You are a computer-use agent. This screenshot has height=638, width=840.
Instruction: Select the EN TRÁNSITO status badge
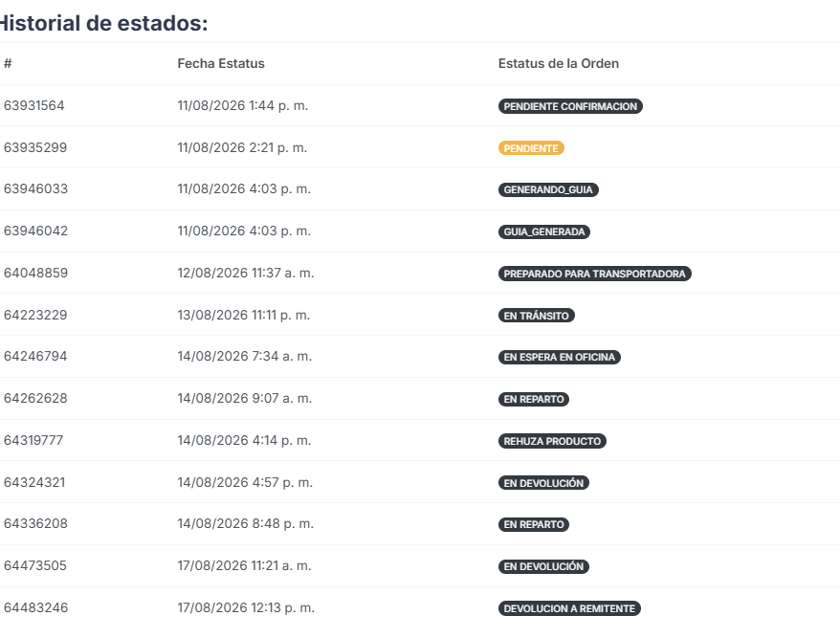tap(537, 316)
